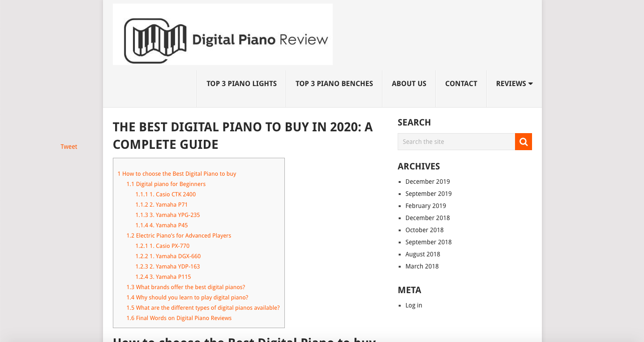Jump to Yamaha P115 section
This screenshot has height=342, width=644.
[163, 277]
